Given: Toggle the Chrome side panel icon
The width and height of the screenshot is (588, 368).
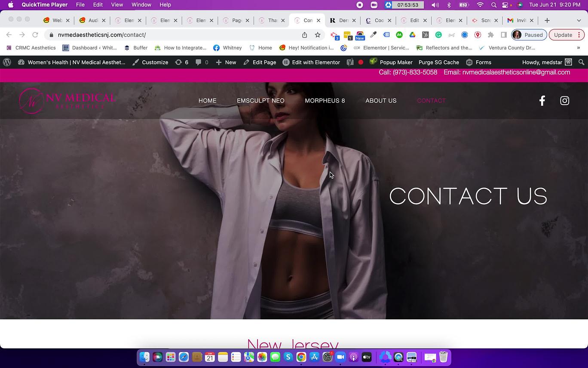Looking at the screenshot, I should point(504,35).
